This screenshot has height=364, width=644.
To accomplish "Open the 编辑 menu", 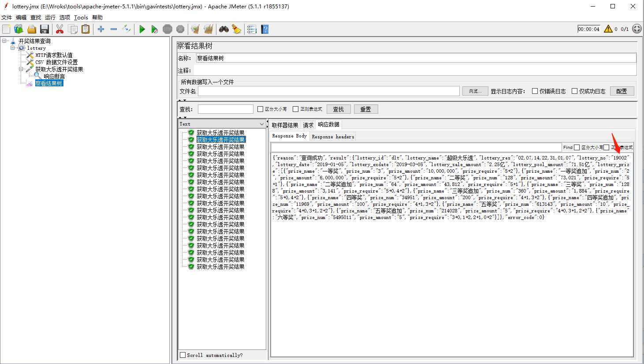I will coord(21,18).
